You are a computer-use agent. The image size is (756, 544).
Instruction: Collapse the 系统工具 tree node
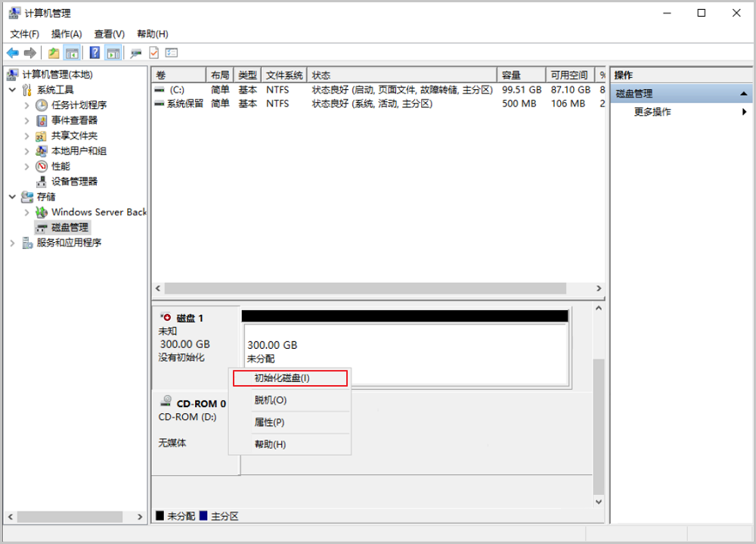click(x=13, y=90)
